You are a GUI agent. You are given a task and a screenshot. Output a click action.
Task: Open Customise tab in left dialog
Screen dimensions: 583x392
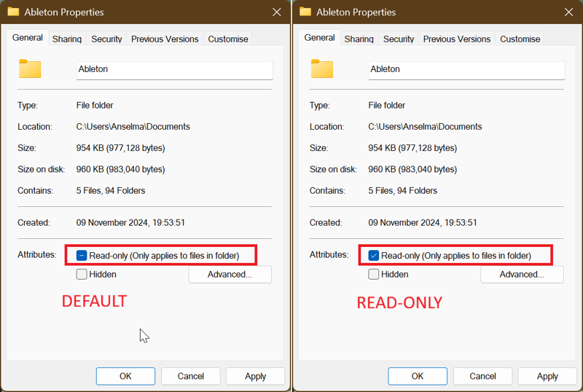click(x=228, y=39)
